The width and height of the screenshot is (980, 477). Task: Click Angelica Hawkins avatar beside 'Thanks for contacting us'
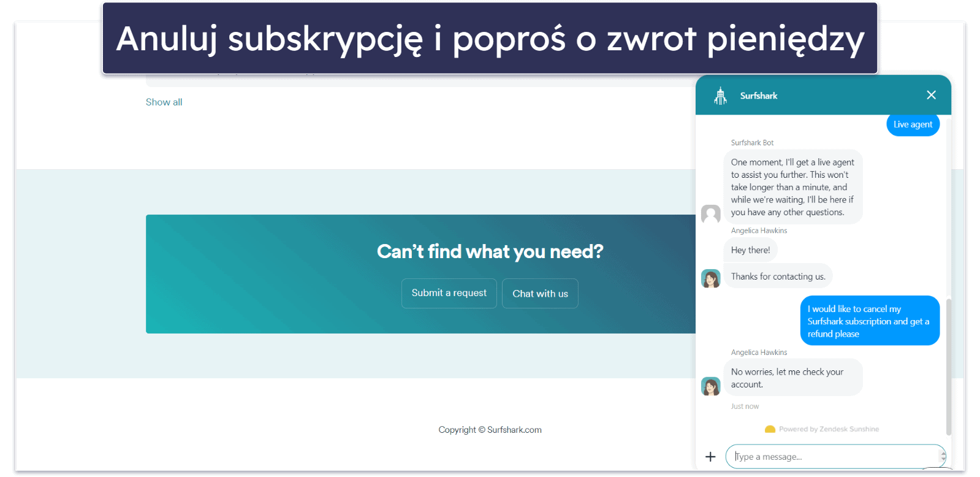pyautogui.click(x=711, y=278)
